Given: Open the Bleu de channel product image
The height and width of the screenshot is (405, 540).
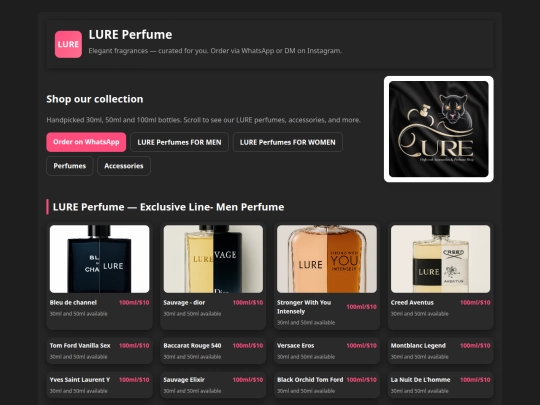Looking at the screenshot, I should pos(100,259).
